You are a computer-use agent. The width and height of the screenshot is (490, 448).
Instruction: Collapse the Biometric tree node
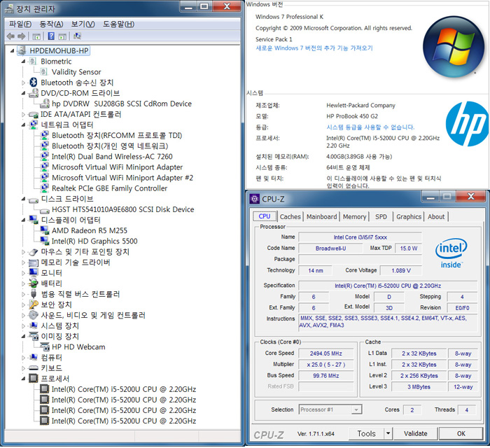23,62
